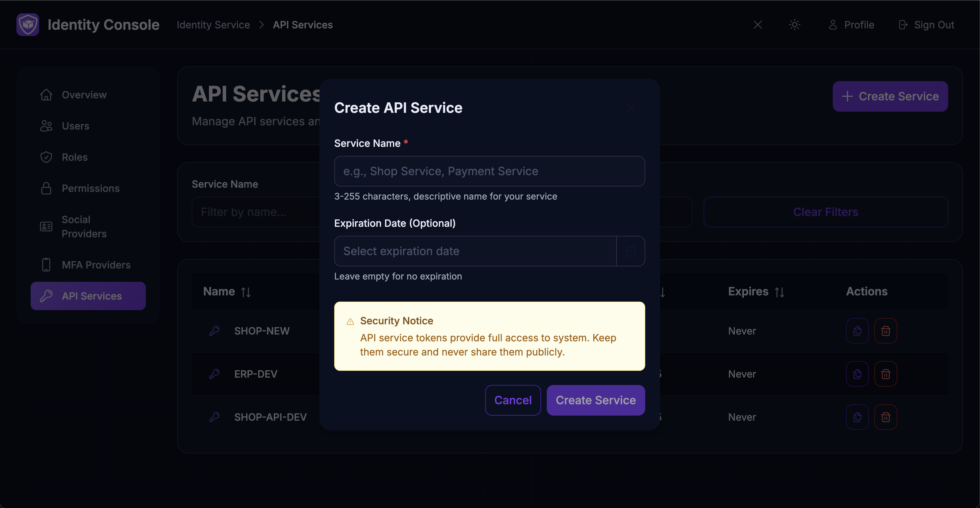
Task: Select the Permissions lock icon
Action: (46, 188)
